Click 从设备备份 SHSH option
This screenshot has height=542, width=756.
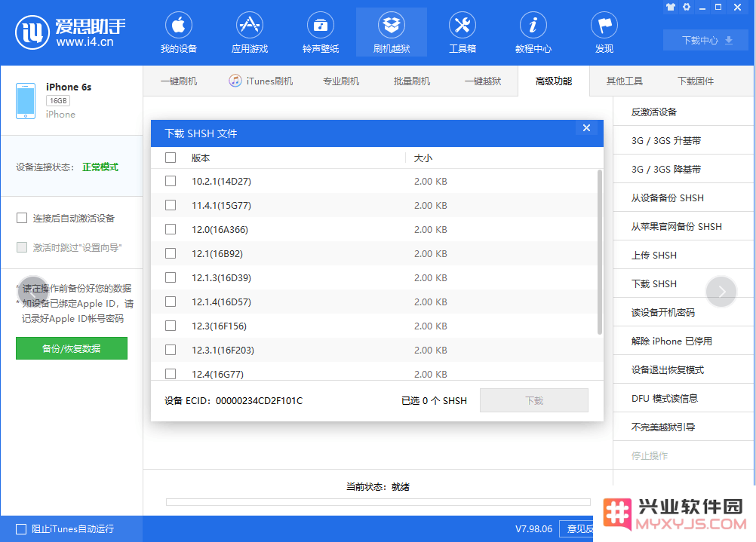684,198
